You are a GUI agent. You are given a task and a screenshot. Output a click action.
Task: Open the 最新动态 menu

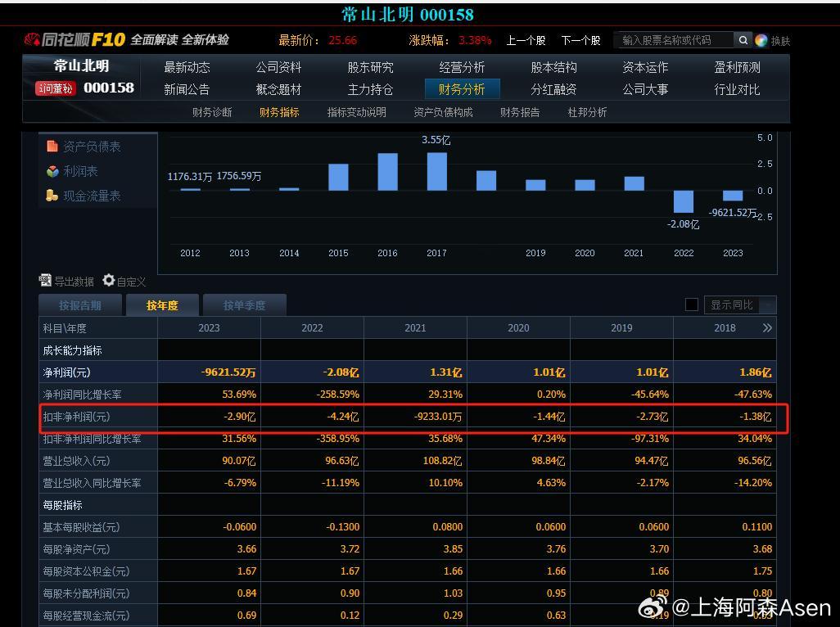click(187, 67)
